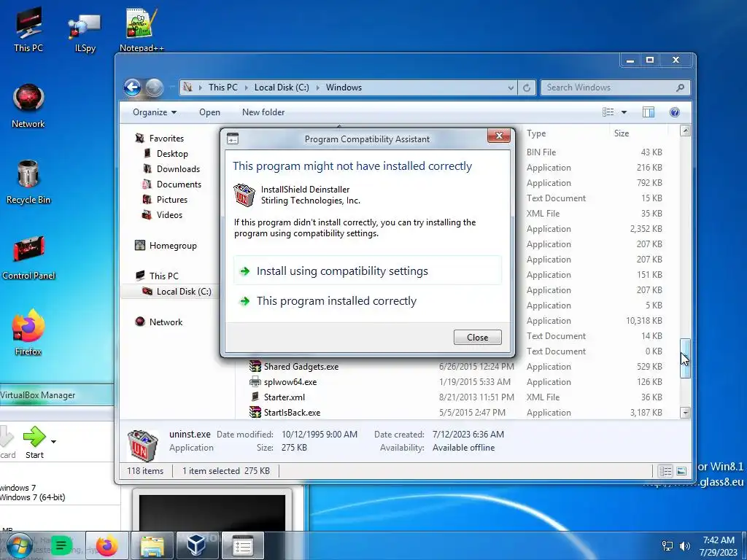Image resolution: width=747 pixels, height=560 pixels.
Task: Expand the arrow after This PC in the address bar
Action: click(x=247, y=87)
